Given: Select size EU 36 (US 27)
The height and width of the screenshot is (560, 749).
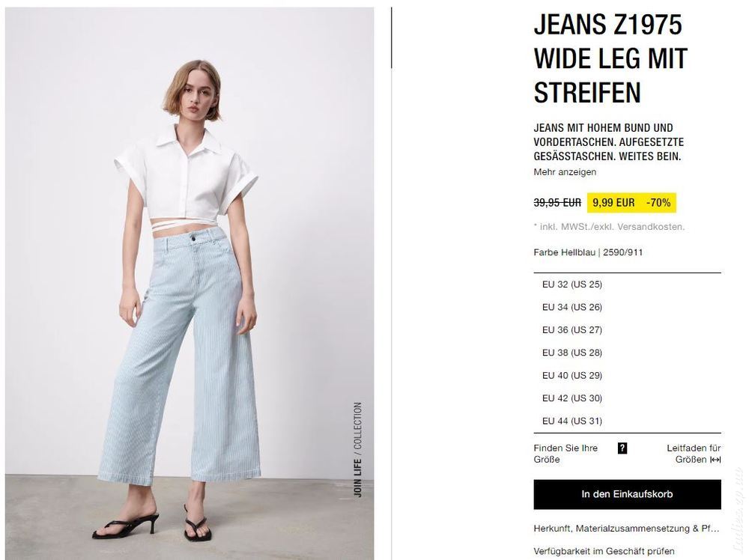Looking at the screenshot, I should [627, 330].
